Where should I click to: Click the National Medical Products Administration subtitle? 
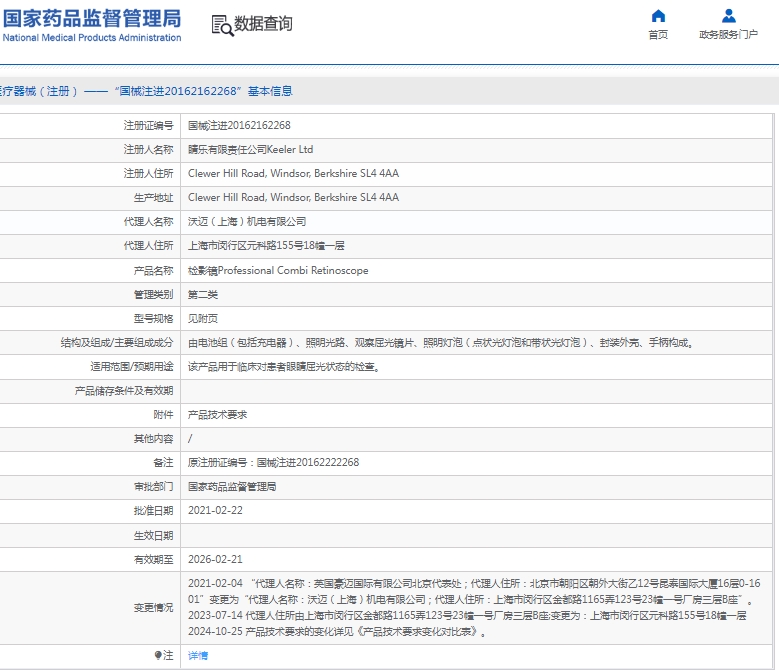click(x=92, y=38)
